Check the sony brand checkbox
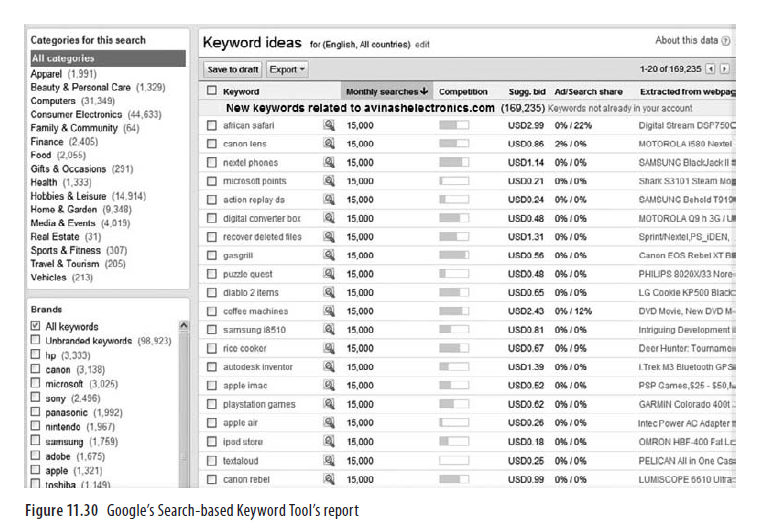The image size is (757, 527). (35, 397)
